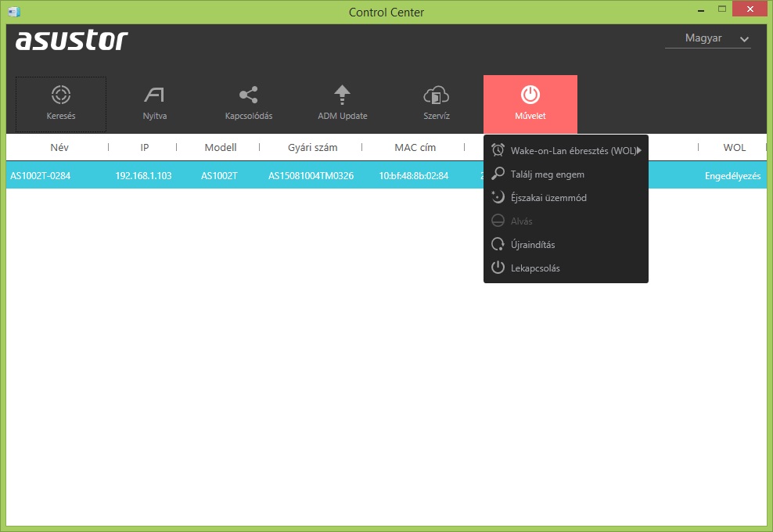Select Wake-on-Lan ébresztés (WOL) menu entry
Screen dimensions: 773x532
tap(566, 150)
